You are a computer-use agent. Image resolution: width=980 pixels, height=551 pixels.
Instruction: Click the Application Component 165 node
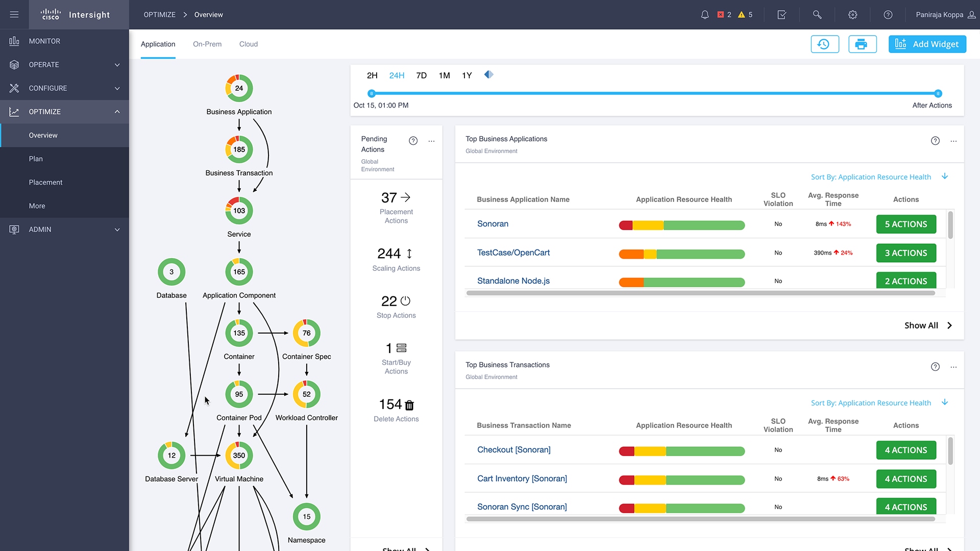[x=239, y=272]
